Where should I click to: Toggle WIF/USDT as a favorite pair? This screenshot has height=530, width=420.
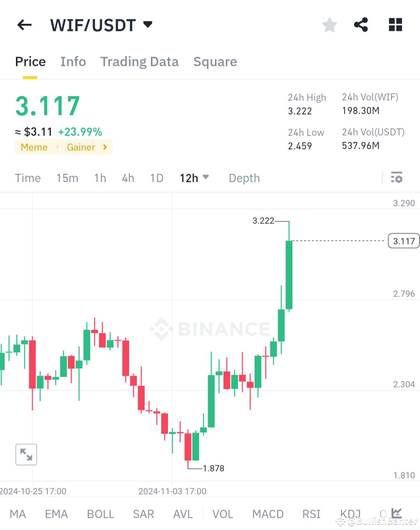click(329, 24)
